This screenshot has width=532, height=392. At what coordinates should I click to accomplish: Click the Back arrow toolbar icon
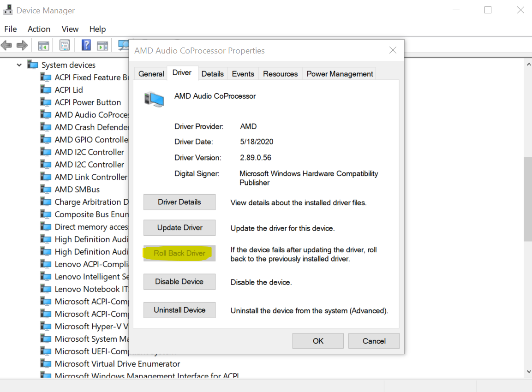pos(6,45)
